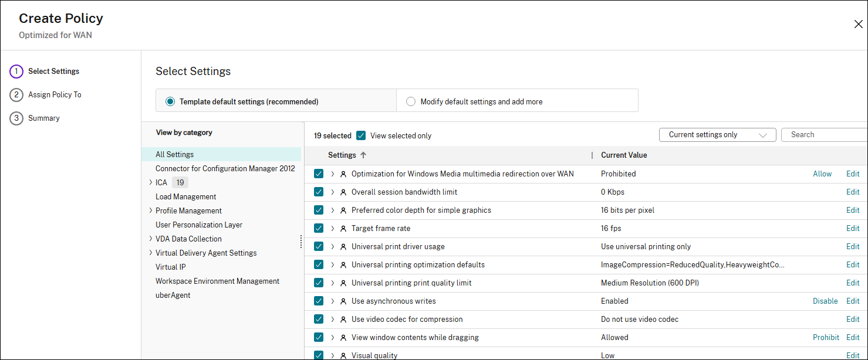Uncheck the Use video codec for compression checkbox
868x360 pixels.
pyautogui.click(x=319, y=320)
